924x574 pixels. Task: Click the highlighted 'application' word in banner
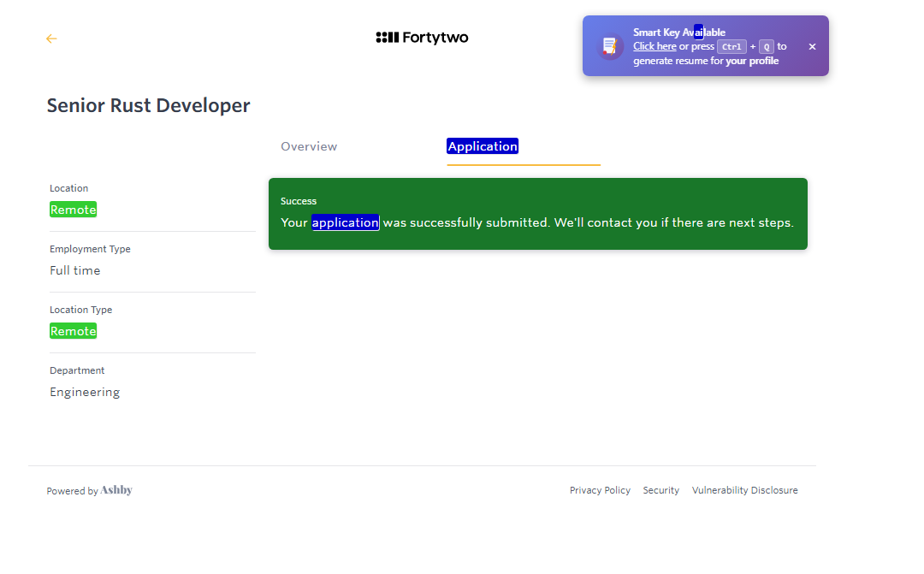(345, 222)
